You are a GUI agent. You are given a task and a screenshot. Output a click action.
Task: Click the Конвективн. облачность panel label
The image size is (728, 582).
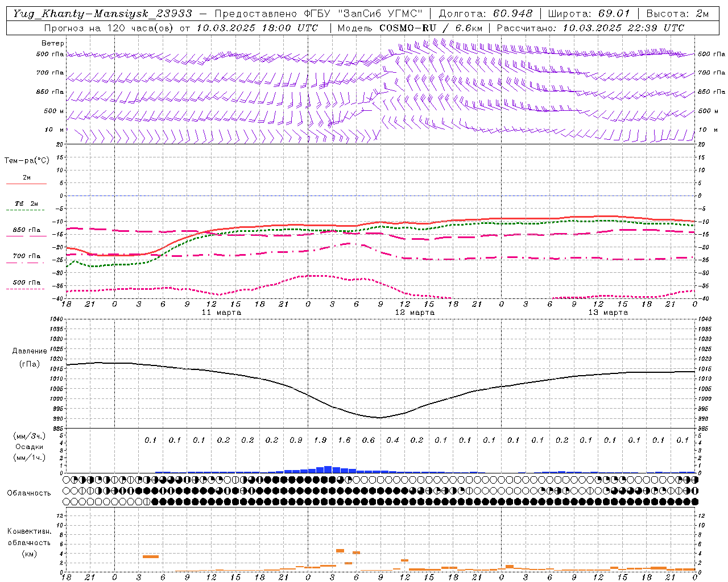pyautogui.click(x=29, y=537)
